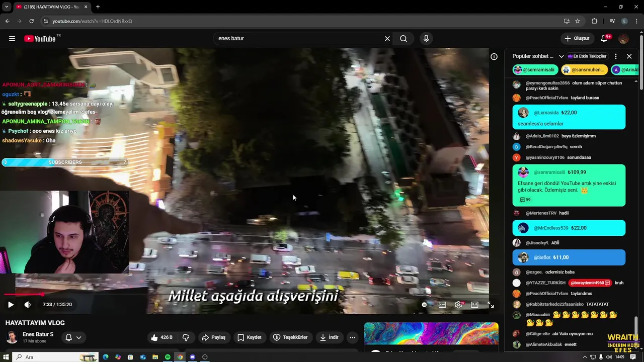Image resolution: width=644 pixels, height=362 pixels.
Task: Run the search with magnifier button
Action: pos(404,39)
